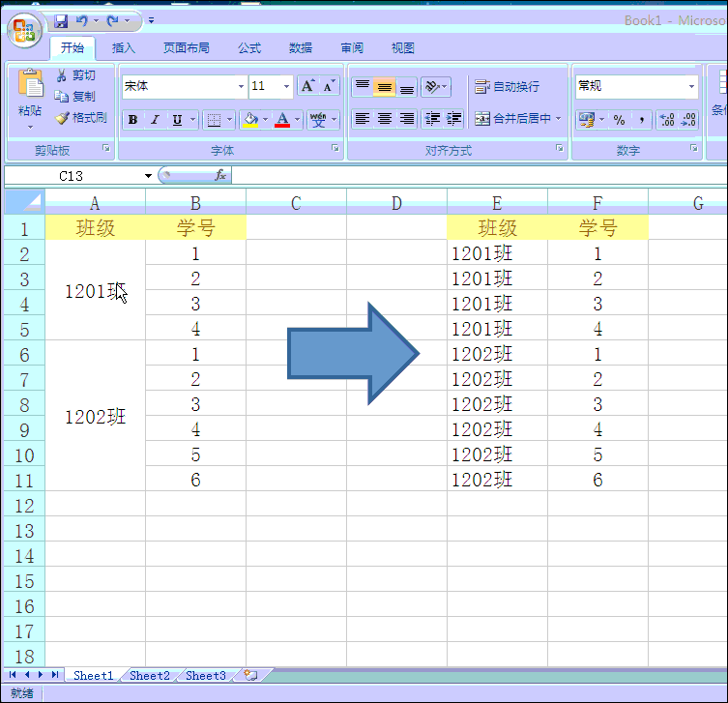
Task: Apply yellow fill color
Action: (250, 120)
